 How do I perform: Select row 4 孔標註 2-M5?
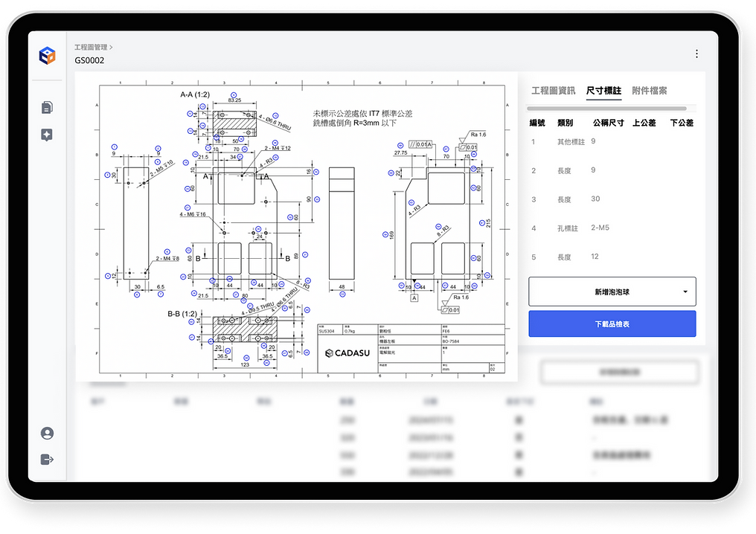pyautogui.click(x=612, y=228)
